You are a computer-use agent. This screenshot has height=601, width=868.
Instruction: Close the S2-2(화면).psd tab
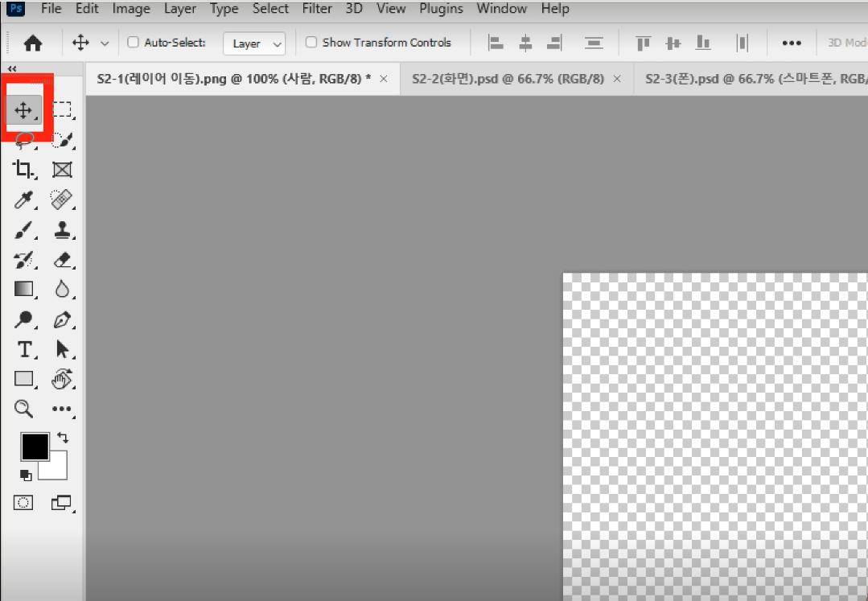click(617, 79)
